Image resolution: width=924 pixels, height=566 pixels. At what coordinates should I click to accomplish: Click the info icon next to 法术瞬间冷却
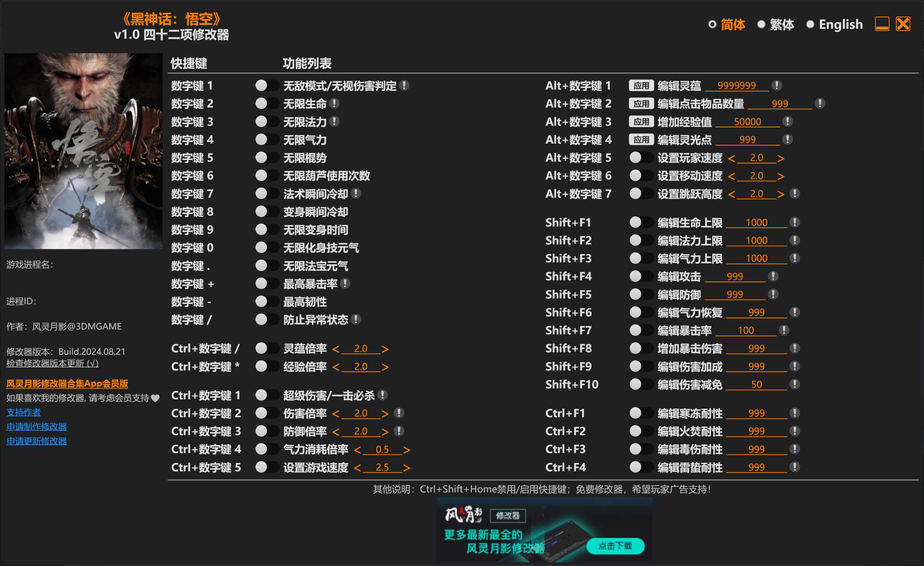pos(357,193)
